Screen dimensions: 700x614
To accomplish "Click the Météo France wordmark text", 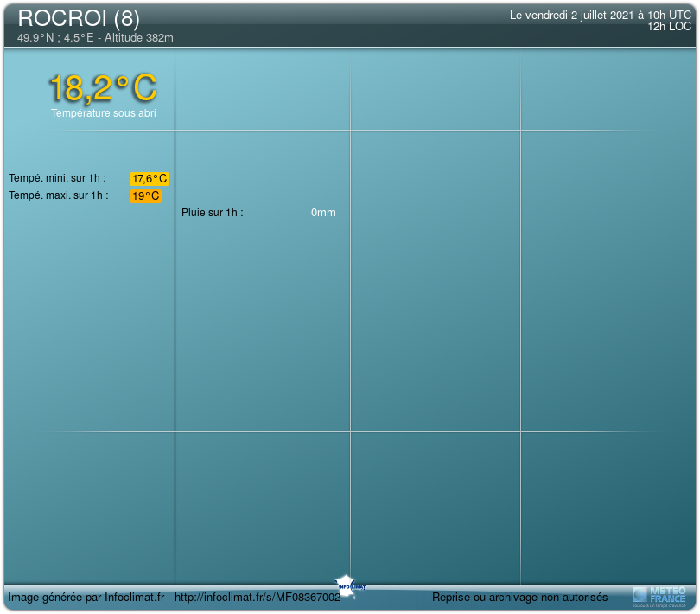I will pos(667,593).
